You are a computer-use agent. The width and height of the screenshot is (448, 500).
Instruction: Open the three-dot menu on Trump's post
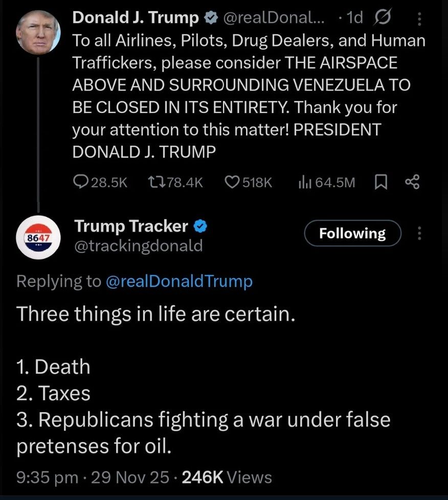point(419,17)
